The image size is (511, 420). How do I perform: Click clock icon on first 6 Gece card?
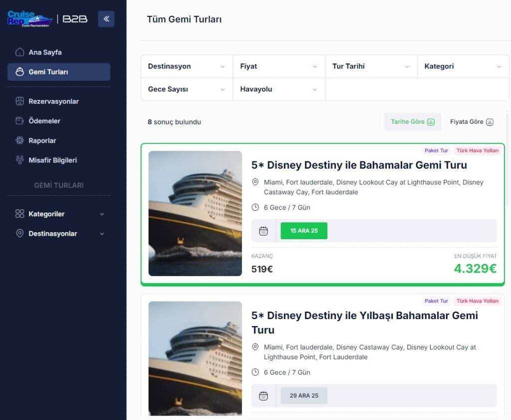click(255, 207)
